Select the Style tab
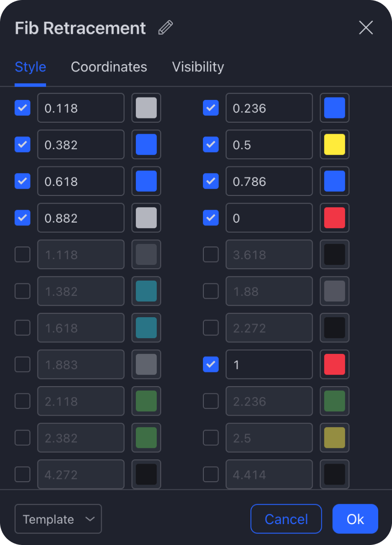 [x=30, y=67]
